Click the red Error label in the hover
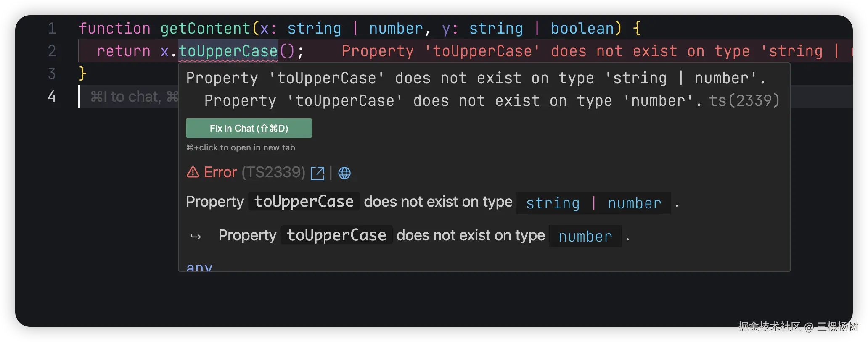The height and width of the screenshot is (342, 868). tap(220, 172)
